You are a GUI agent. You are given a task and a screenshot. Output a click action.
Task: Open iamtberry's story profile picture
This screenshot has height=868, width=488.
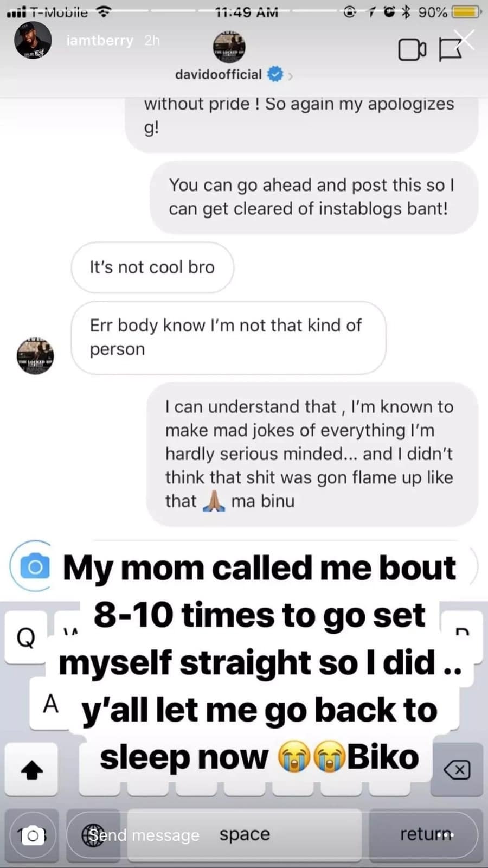[x=33, y=40]
